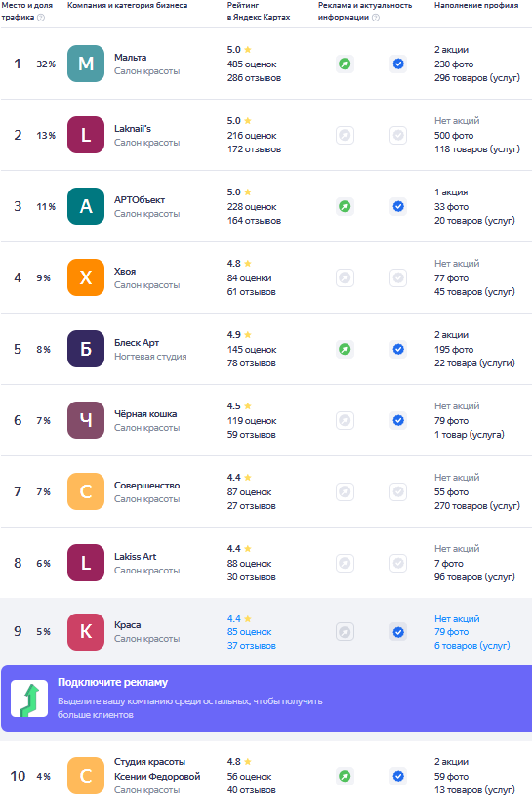Viewport: 532px width, 806px height.
Task: Click 'Подключите рекламу' banner heading
Action: click(112, 682)
